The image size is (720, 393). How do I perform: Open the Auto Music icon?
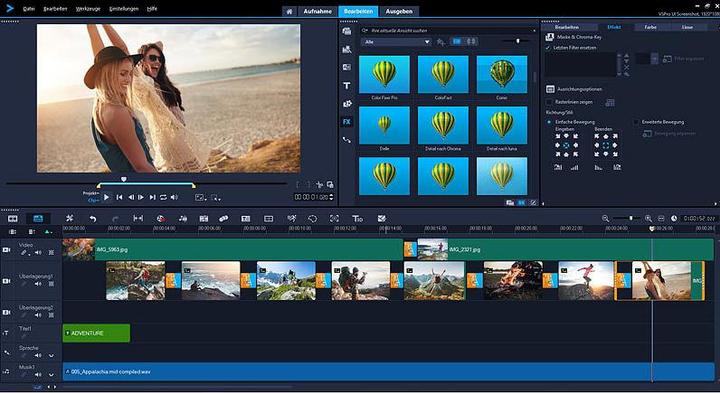204,219
